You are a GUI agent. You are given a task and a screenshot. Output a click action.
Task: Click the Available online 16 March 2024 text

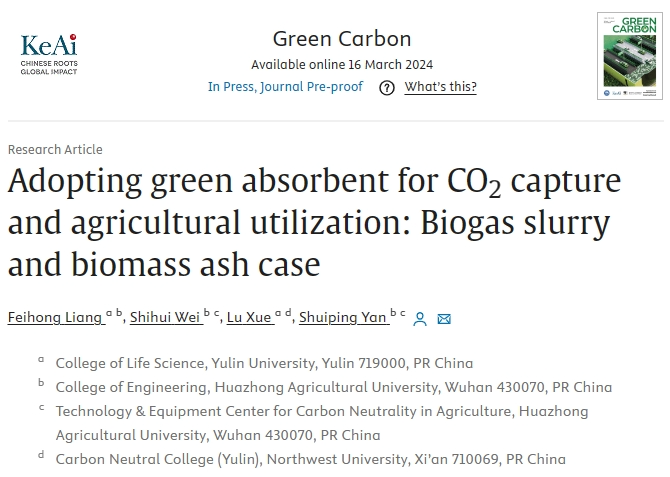point(342,65)
